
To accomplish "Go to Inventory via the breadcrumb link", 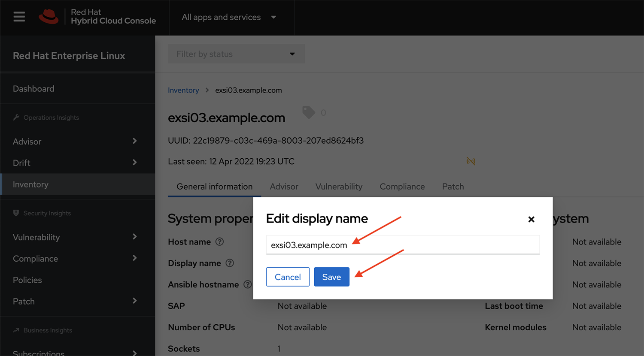I will click(x=183, y=90).
